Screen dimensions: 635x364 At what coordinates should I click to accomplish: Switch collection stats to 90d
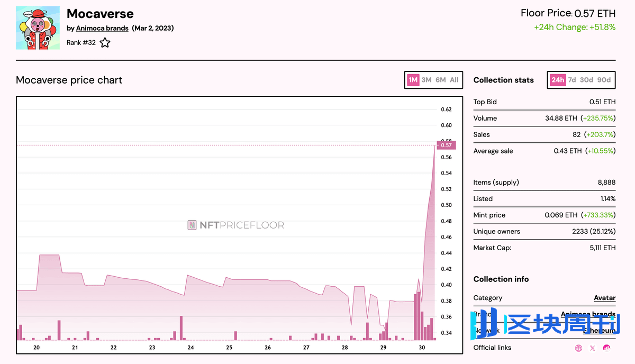pyautogui.click(x=604, y=80)
